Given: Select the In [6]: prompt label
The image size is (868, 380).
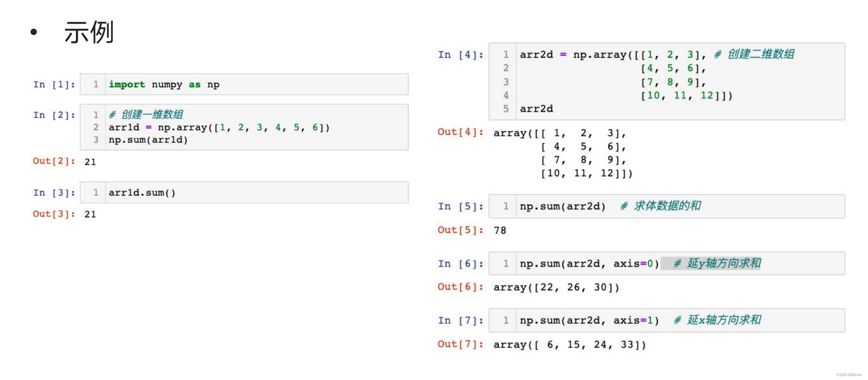Looking at the screenshot, I should (461, 264).
